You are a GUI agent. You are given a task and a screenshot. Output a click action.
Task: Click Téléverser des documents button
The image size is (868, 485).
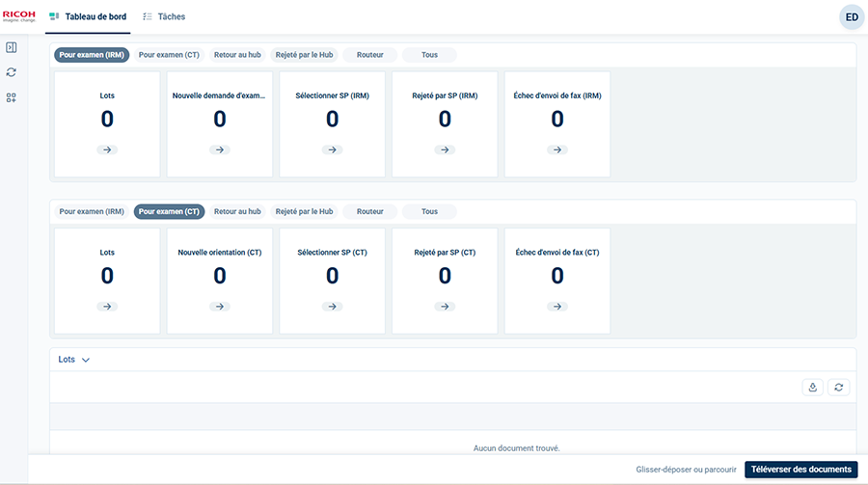coord(800,470)
